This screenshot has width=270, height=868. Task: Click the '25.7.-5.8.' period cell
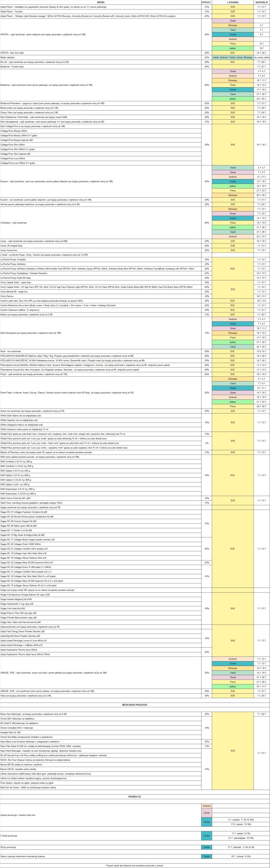262,301
